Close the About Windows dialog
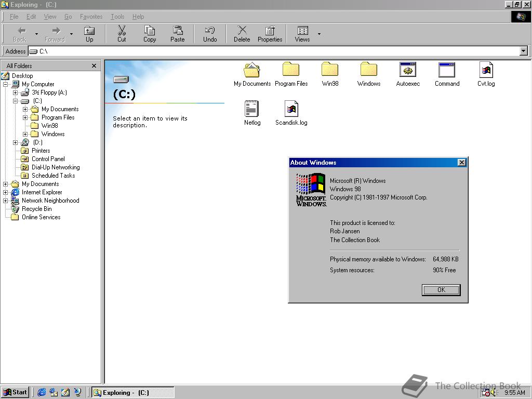Viewport: 532px width, 399px height. click(x=462, y=163)
